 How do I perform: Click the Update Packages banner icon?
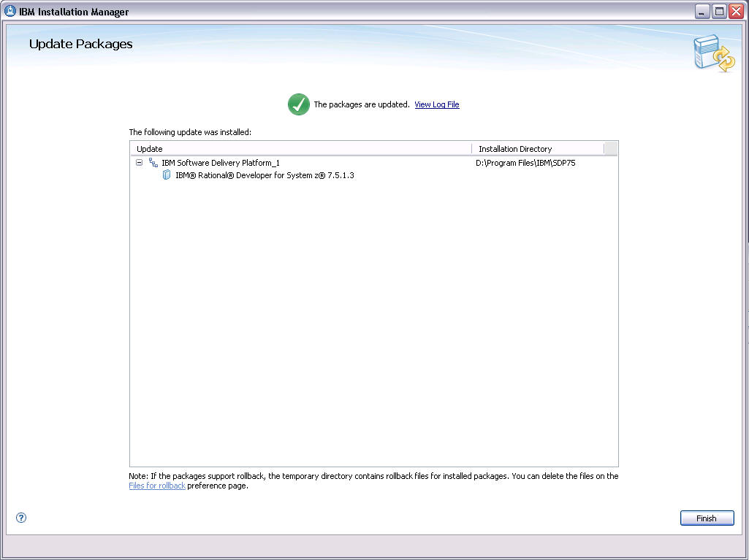714,53
